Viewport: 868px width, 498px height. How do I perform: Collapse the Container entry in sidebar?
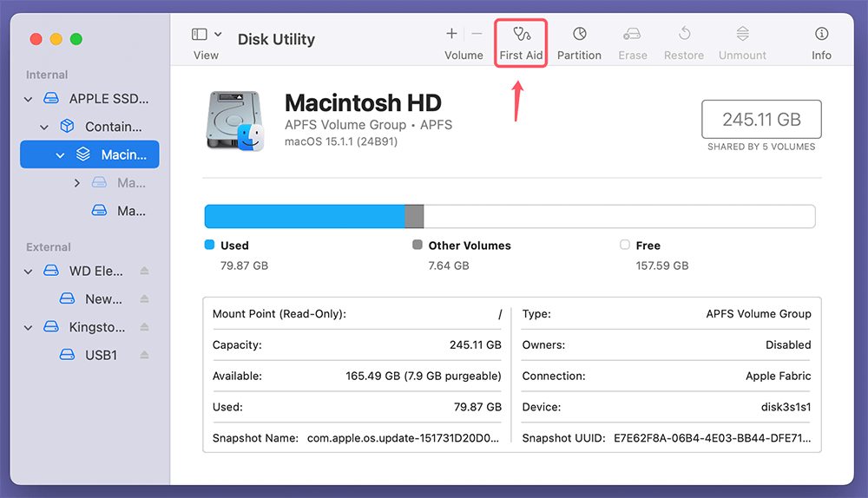click(x=45, y=128)
